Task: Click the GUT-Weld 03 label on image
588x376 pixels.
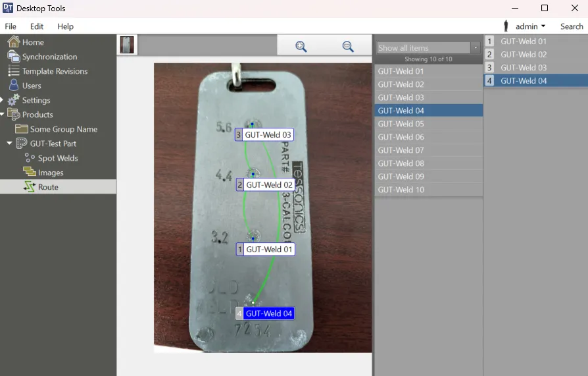Action: pos(264,134)
